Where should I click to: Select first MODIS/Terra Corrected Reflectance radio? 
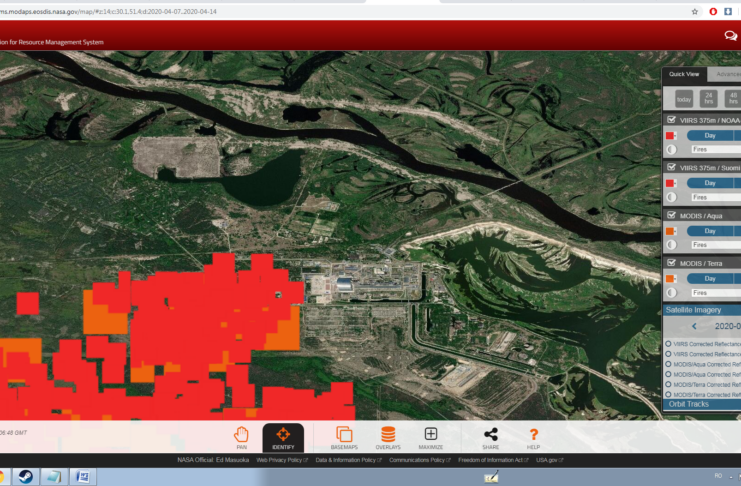[668, 384]
